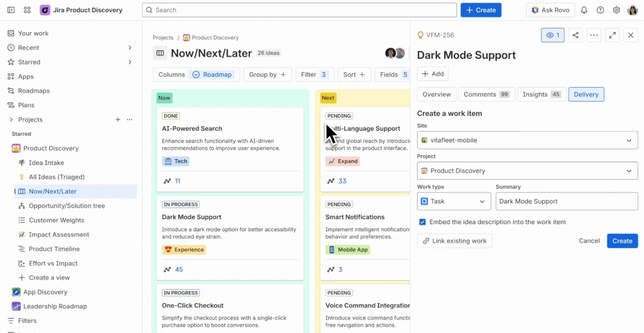Screen dimensions: 644x333
Task: Close the Dark Mode Support idea panel
Action: tap(631, 35)
